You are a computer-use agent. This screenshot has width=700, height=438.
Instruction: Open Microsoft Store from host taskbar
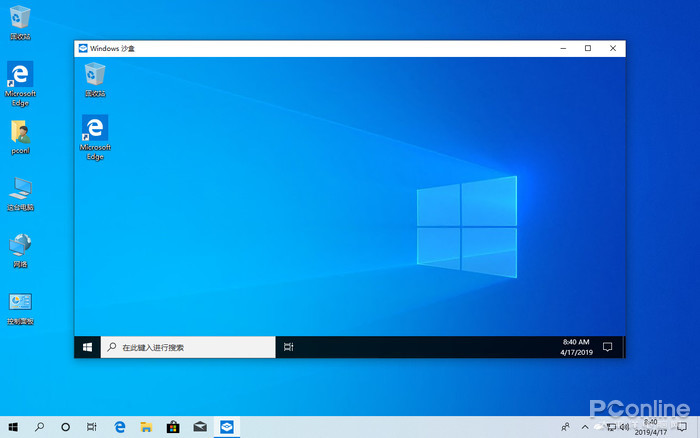click(x=173, y=427)
